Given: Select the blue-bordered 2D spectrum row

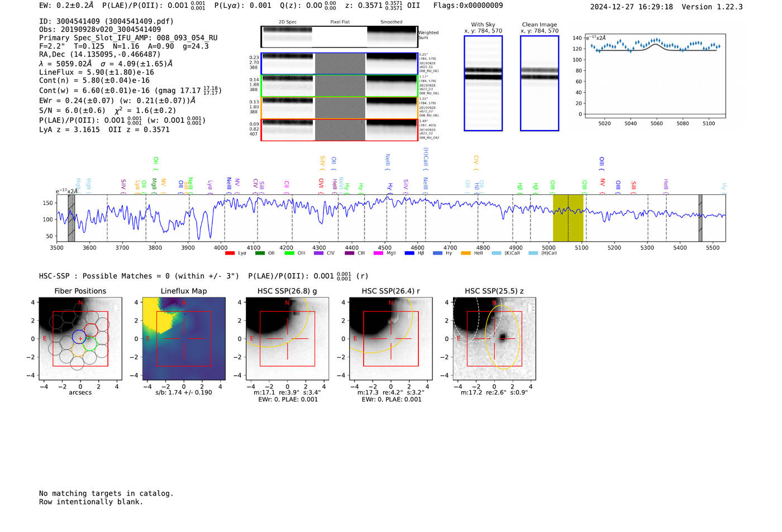Looking at the screenshot, I should click(x=339, y=64).
